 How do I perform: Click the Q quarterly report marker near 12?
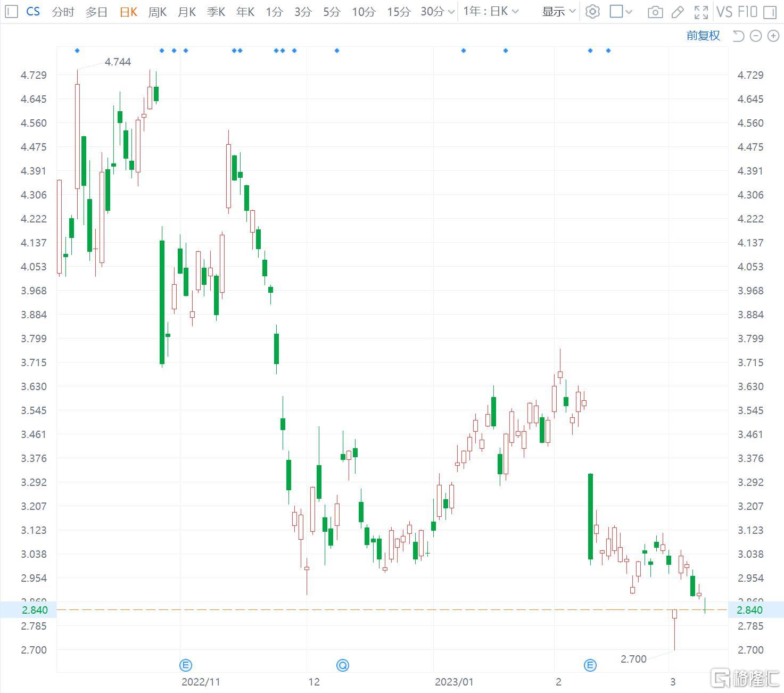pyautogui.click(x=343, y=665)
